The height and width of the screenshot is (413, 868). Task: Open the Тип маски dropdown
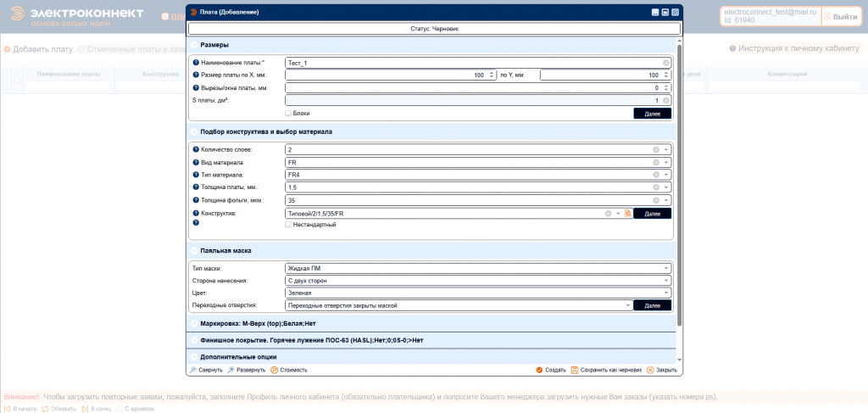pyautogui.click(x=667, y=268)
